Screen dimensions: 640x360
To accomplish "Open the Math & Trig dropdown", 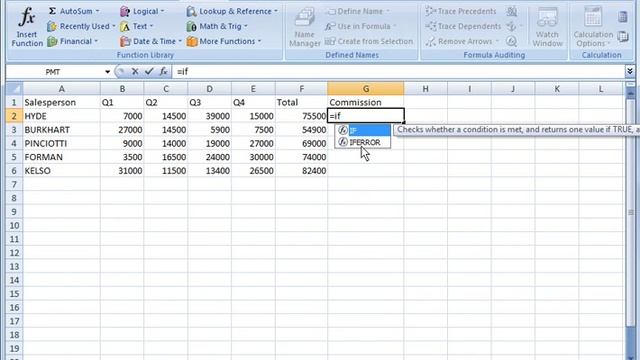I will point(217,26).
